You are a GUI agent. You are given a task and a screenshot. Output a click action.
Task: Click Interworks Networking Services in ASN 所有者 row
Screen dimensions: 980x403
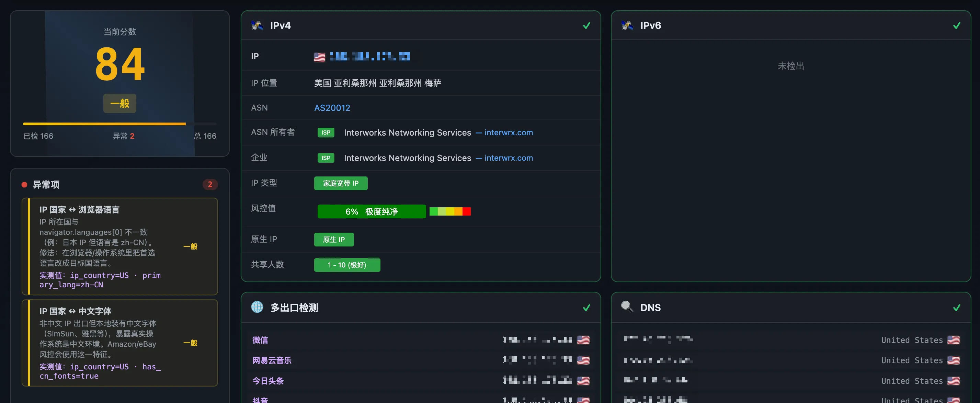pyautogui.click(x=408, y=133)
